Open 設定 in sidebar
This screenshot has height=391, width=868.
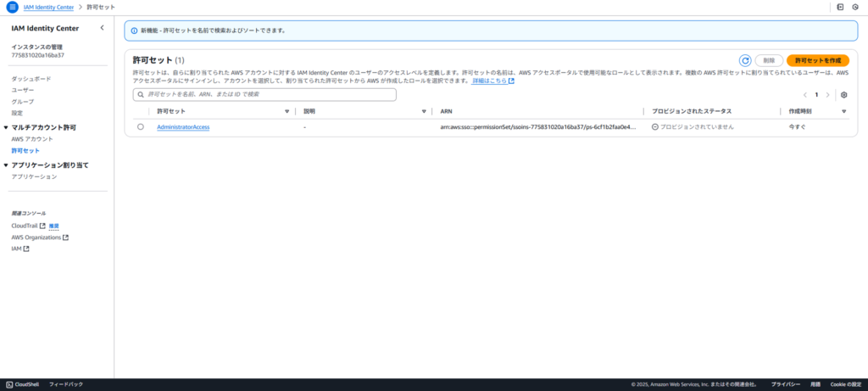click(17, 113)
